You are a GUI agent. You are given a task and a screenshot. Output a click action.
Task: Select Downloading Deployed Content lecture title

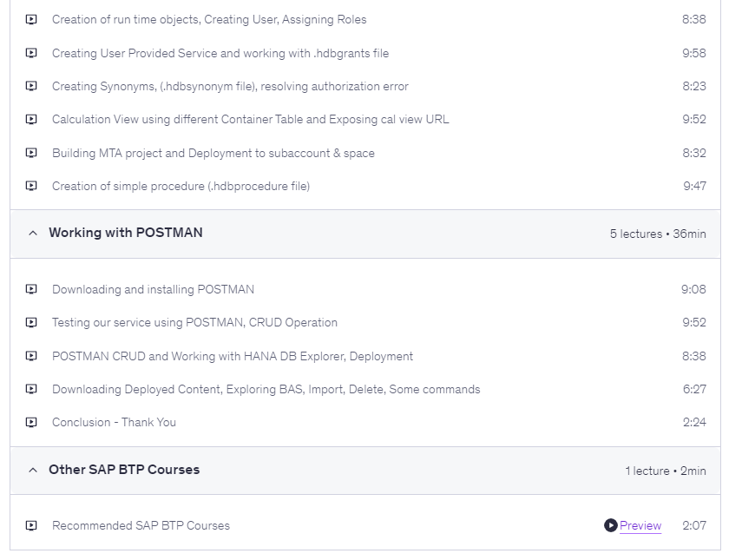coord(266,389)
